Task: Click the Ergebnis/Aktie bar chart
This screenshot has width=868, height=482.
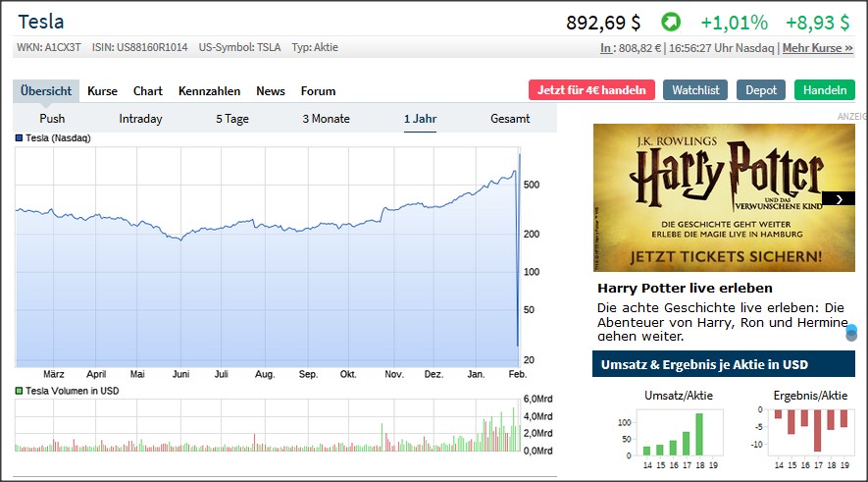Action: (x=810, y=433)
